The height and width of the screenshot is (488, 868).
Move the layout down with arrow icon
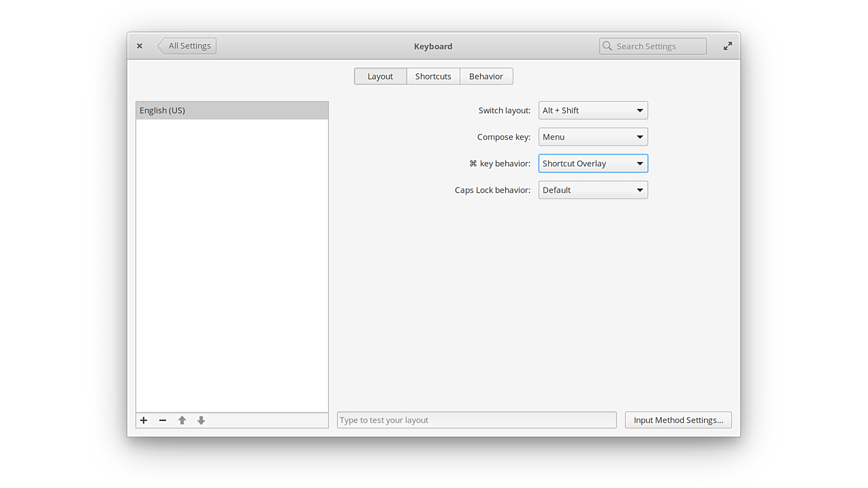click(x=201, y=421)
